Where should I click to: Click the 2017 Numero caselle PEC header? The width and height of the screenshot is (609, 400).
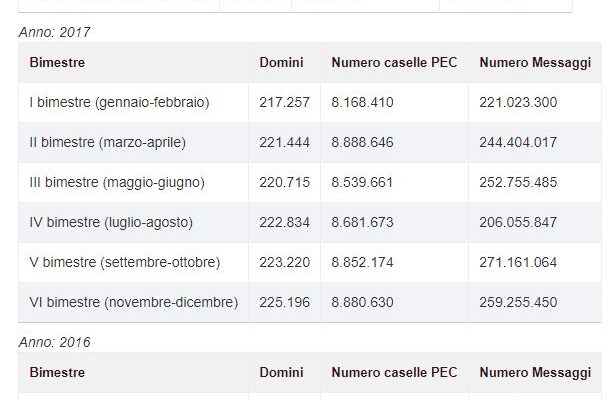[x=394, y=63]
